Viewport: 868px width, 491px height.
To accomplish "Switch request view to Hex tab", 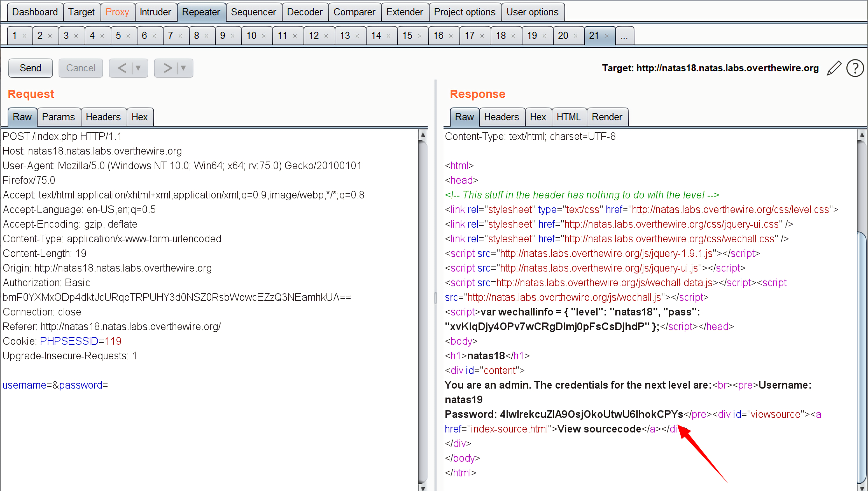I will pyautogui.click(x=140, y=117).
